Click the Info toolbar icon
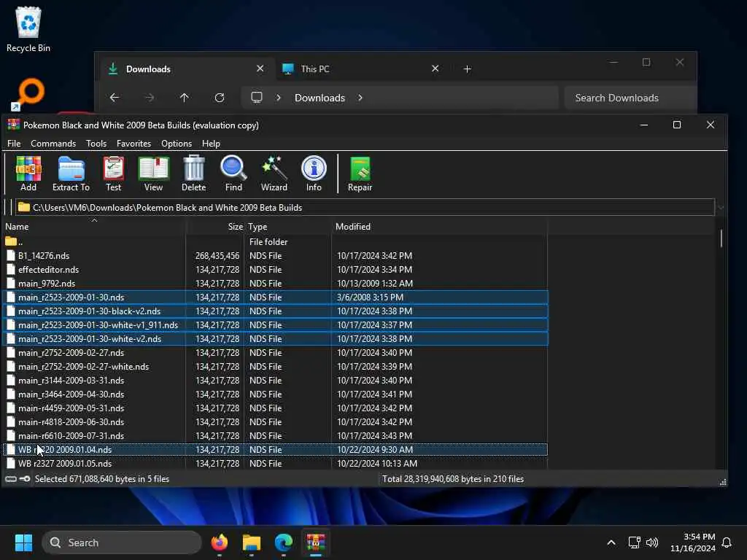 click(314, 174)
